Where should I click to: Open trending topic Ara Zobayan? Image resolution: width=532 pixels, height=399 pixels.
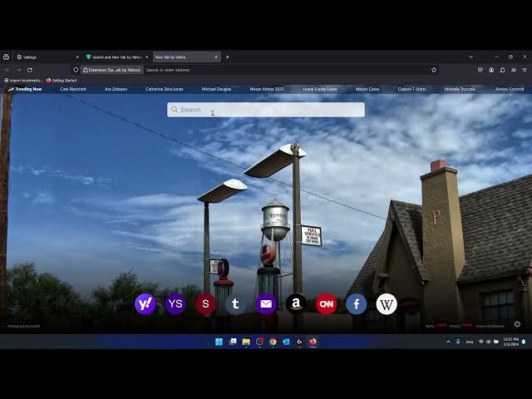[116, 89]
